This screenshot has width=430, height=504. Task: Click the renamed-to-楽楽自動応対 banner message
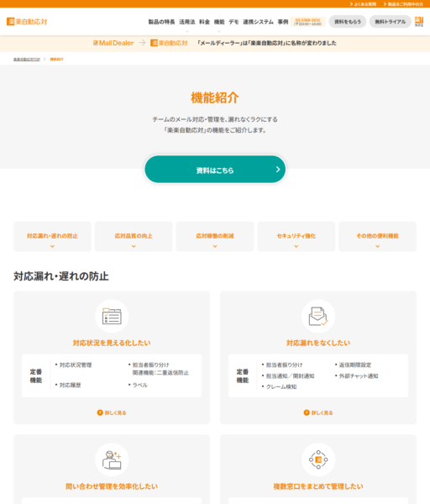coord(267,43)
